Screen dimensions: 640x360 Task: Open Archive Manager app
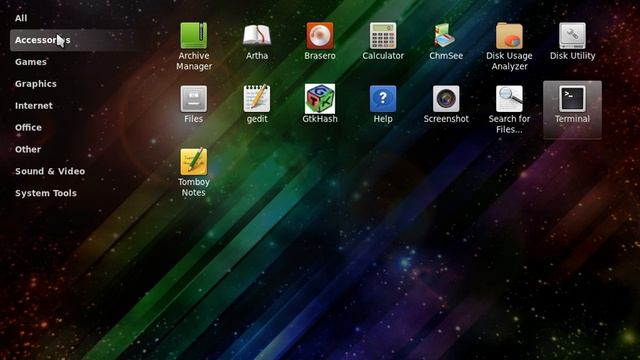pyautogui.click(x=194, y=46)
